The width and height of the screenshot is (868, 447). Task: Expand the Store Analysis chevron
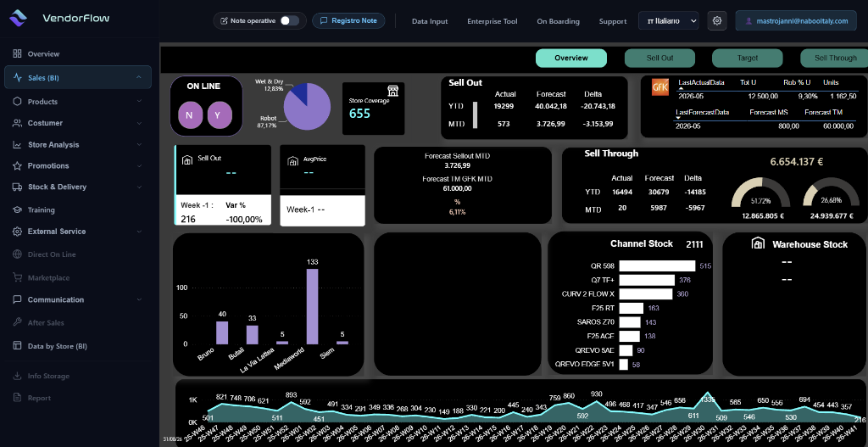[139, 144]
